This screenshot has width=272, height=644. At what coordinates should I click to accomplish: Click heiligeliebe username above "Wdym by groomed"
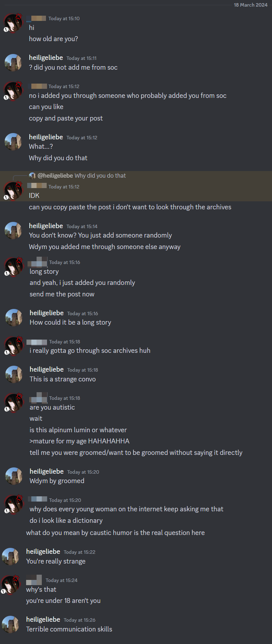tap(47, 472)
